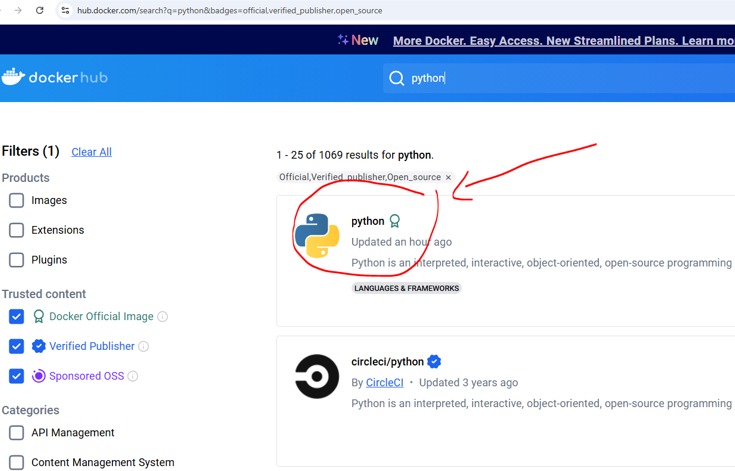
Task: Click the official image badge beside python
Action: point(395,221)
